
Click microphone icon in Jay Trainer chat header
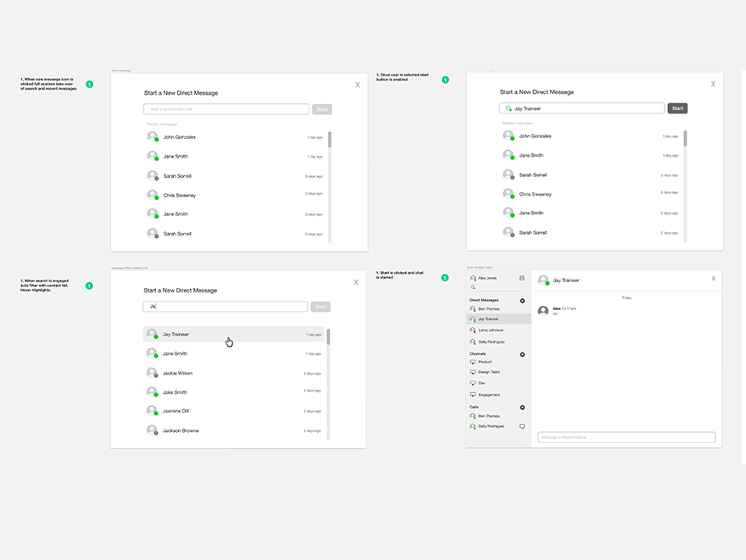[x=713, y=279]
